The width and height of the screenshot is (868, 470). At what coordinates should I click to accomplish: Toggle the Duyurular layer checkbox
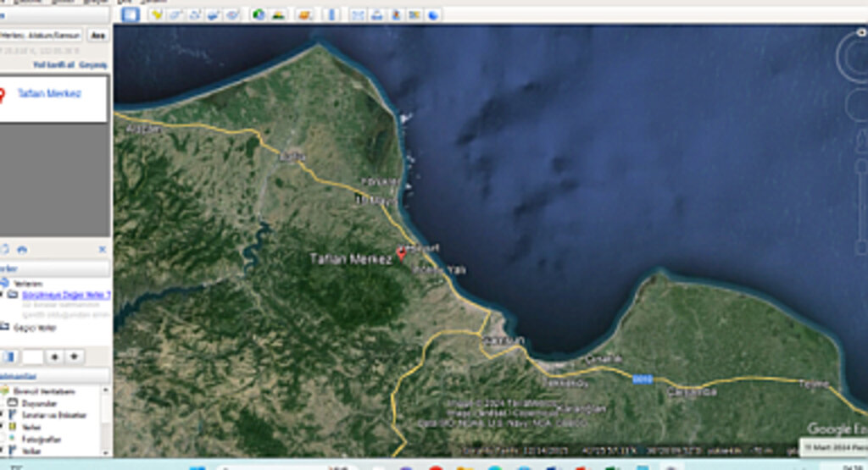[x=3, y=403]
